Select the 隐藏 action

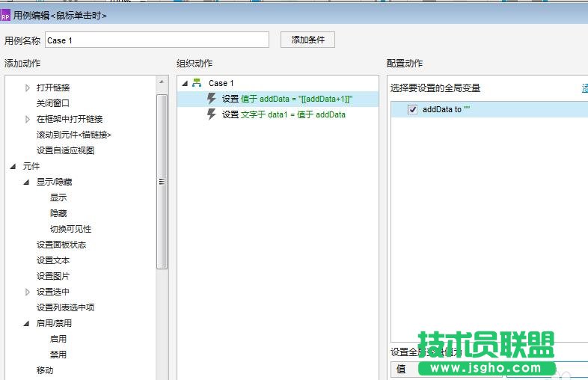click(58, 213)
